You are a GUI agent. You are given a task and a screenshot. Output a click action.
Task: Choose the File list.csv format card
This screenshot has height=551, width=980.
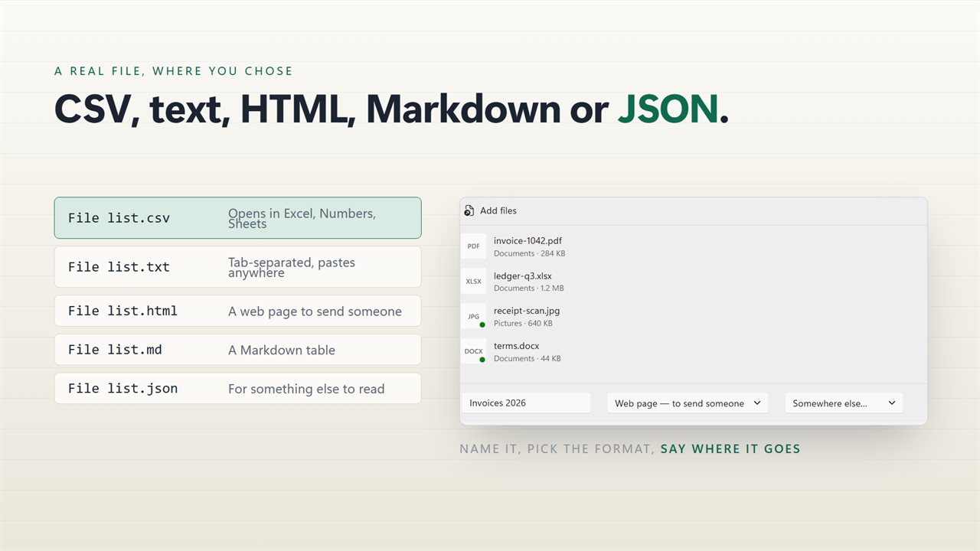pyautogui.click(x=237, y=218)
